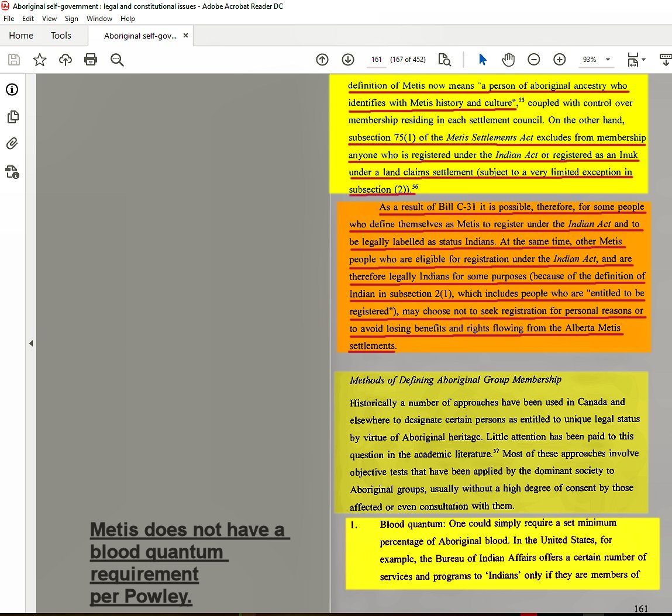The width and height of the screenshot is (672, 616).
Task: Click the page number 161 at page bottom
Action: click(641, 608)
